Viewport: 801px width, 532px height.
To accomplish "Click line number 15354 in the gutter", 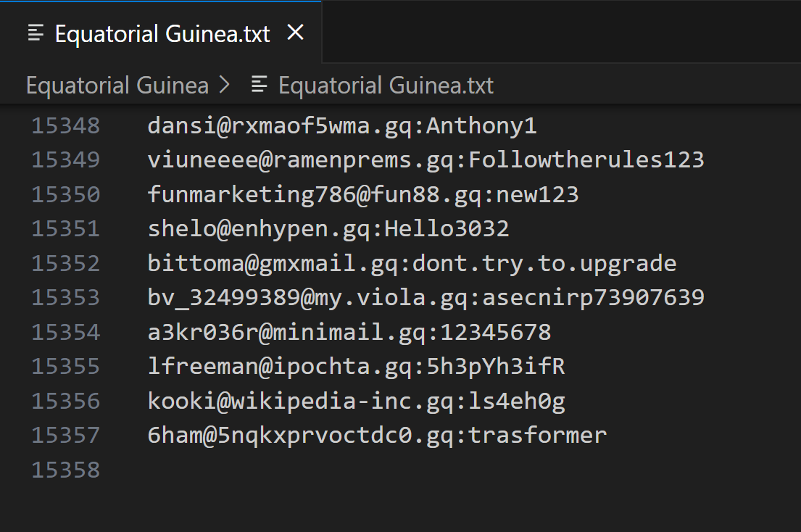I will pyautogui.click(x=66, y=333).
